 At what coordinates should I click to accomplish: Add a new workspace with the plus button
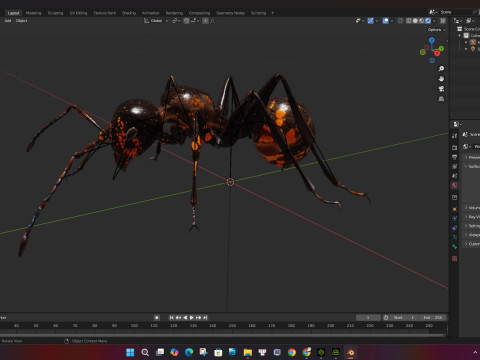(272, 13)
